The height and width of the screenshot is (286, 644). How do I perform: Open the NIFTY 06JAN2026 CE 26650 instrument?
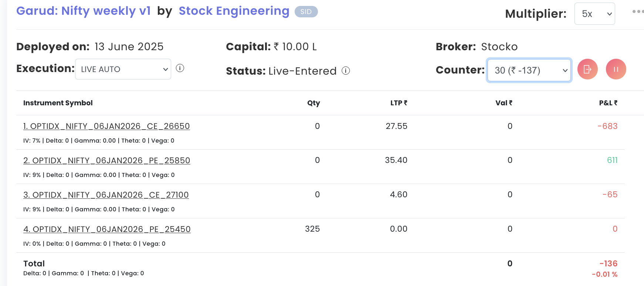106,126
